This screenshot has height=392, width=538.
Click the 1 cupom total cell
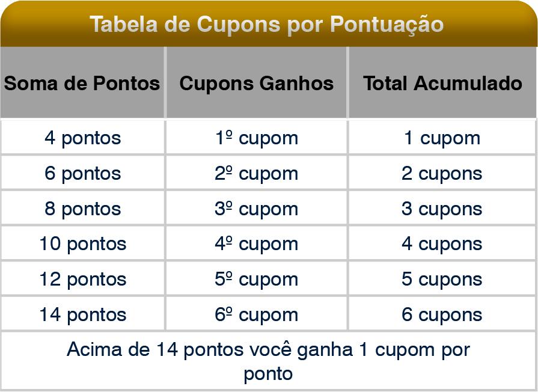pyautogui.click(x=442, y=138)
